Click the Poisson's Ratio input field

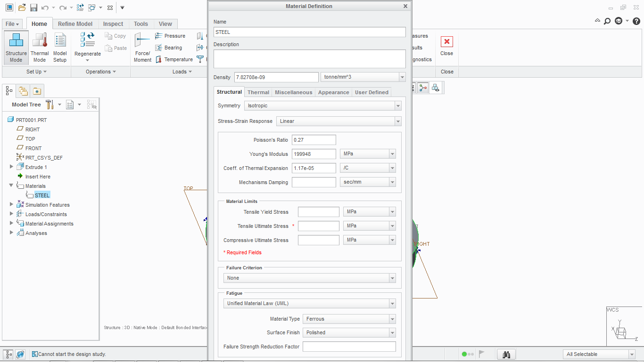pos(314,140)
